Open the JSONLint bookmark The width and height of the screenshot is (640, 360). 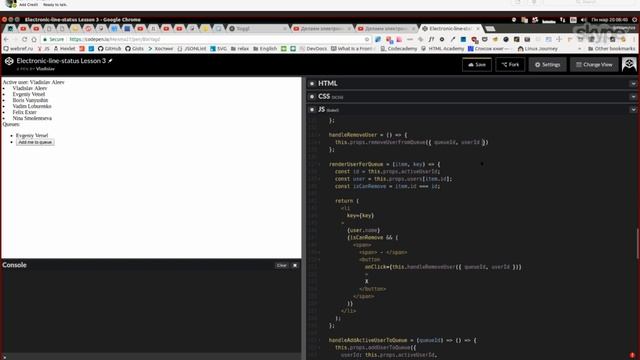(192, 49)
